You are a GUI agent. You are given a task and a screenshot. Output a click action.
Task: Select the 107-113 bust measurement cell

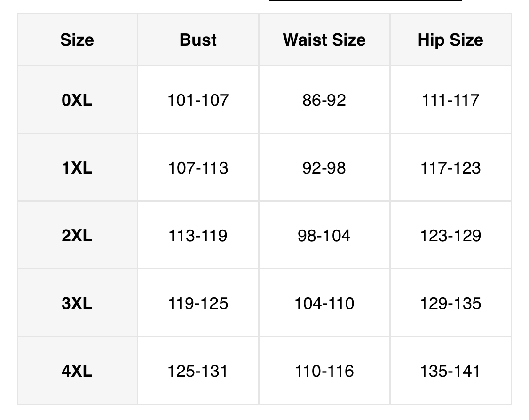pos(198,168)
